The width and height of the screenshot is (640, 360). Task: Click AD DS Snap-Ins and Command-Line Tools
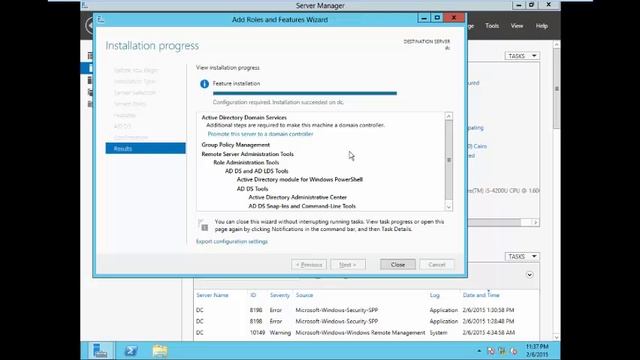302,206
